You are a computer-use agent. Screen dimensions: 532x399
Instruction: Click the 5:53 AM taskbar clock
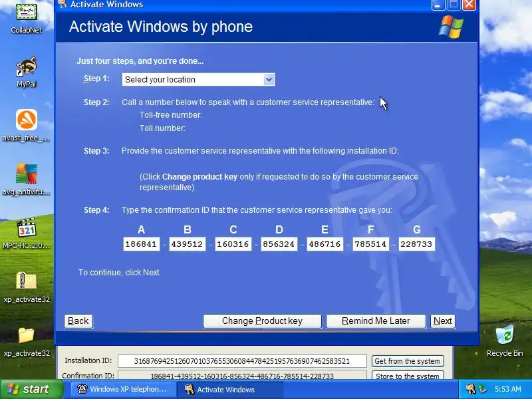pos(508,389)
